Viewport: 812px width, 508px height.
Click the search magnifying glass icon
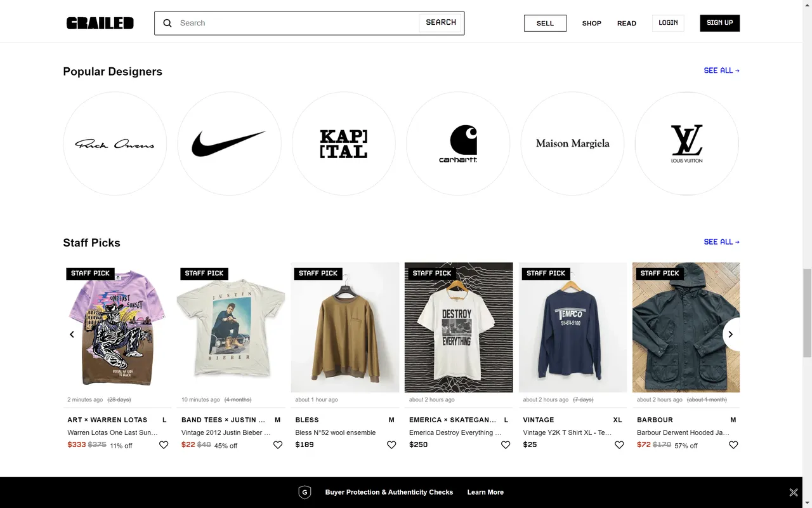pyautogui.click(x=167, y=23)
